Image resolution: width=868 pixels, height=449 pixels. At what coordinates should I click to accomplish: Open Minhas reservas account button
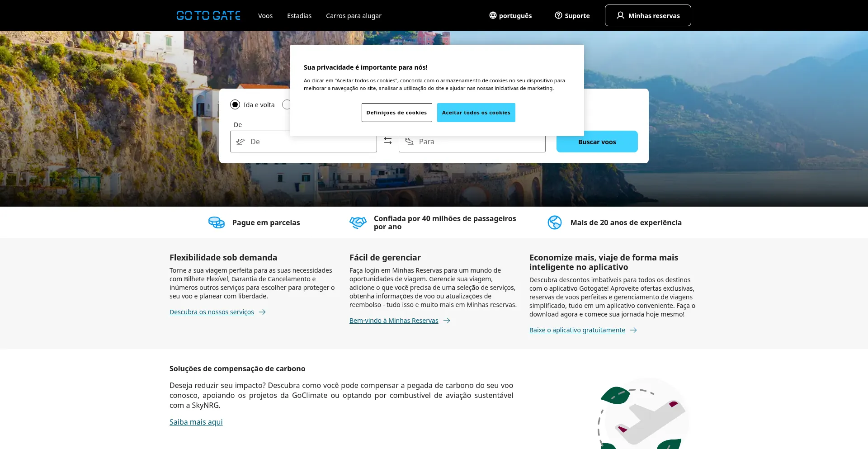[648, 16]
